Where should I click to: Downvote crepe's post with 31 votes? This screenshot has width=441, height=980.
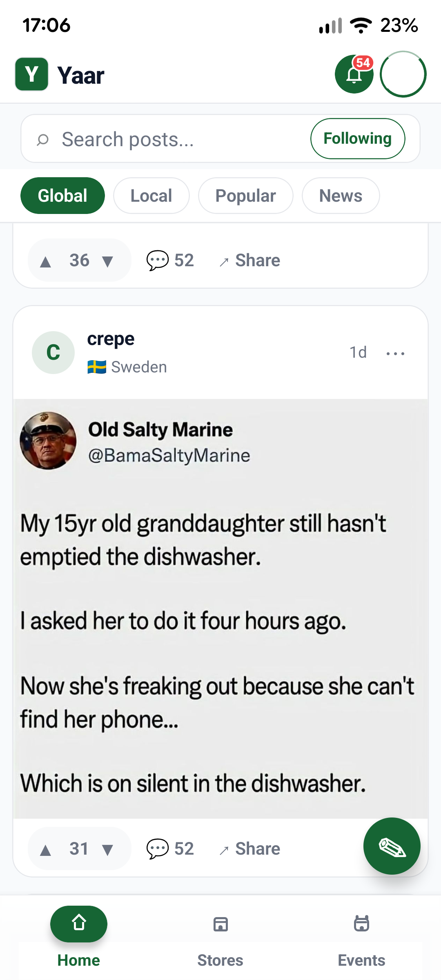click(x=108, y=849)
